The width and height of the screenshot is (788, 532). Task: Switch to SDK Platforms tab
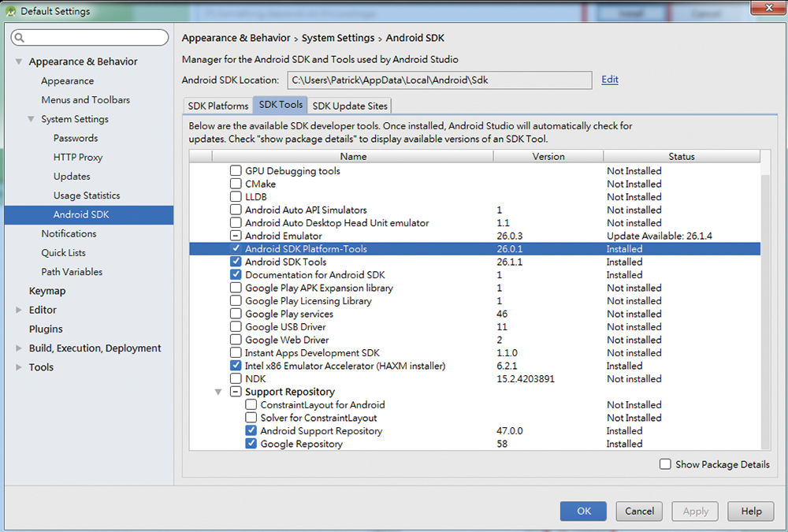(218, 106)
